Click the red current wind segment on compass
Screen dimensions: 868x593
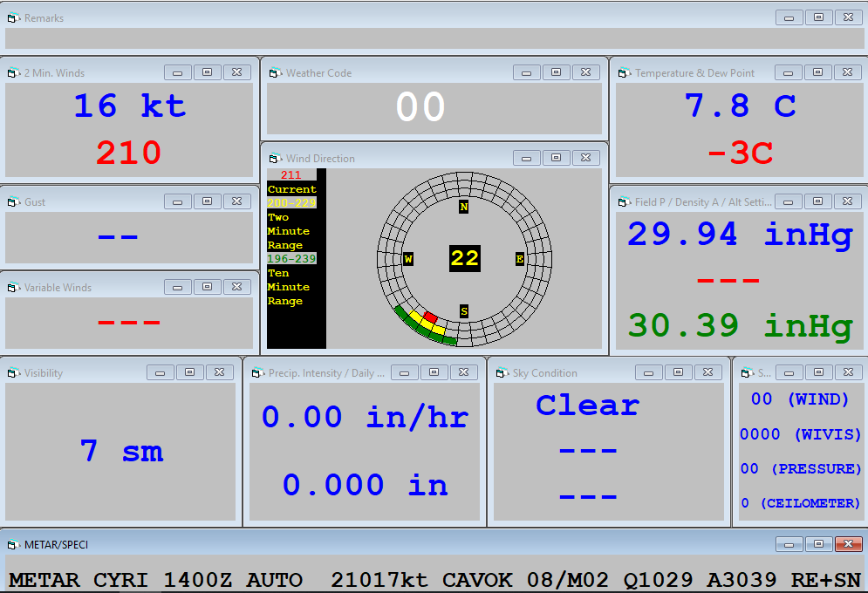431,317
